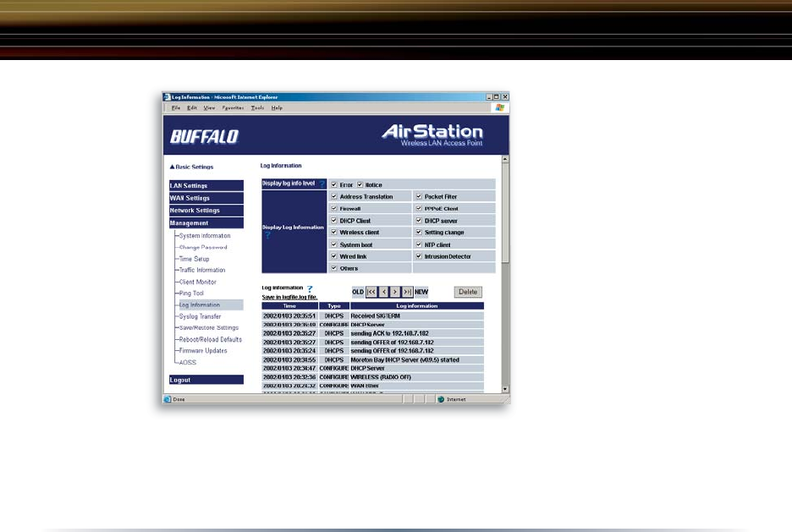Open help icon next to Log information heading

point(310,288)
